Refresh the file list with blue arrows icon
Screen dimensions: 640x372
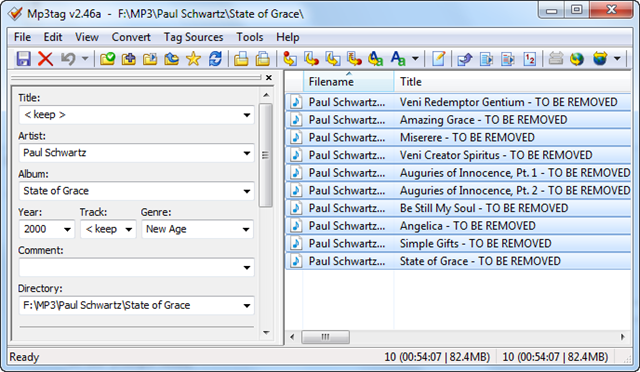215,59
